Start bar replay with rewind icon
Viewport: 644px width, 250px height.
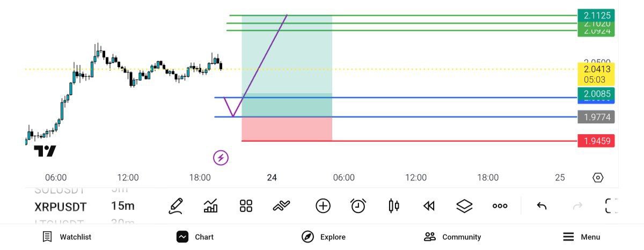coord(429,206)
